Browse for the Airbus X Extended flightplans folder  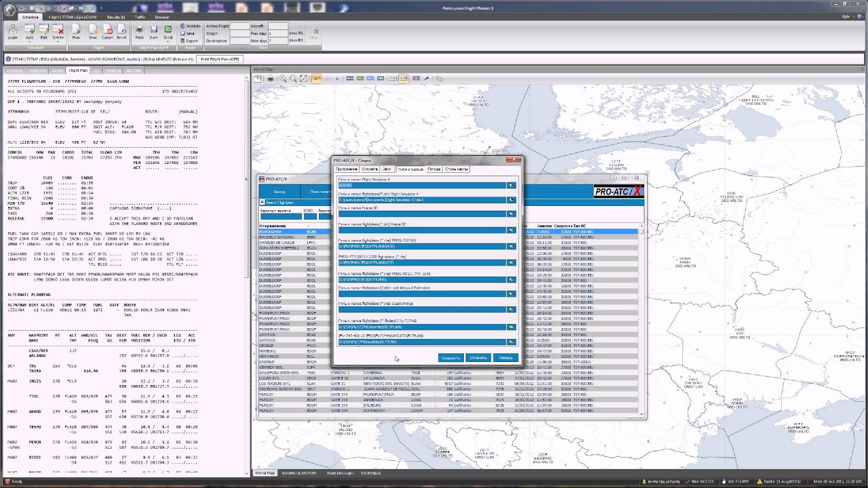(511, 293)
